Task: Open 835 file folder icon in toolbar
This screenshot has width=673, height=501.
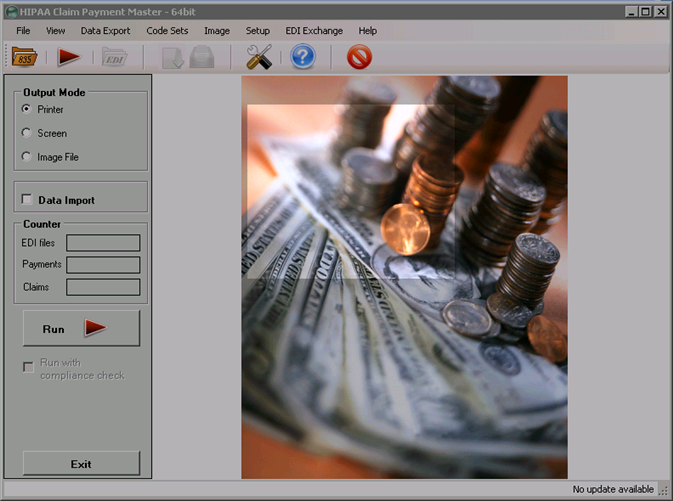Action: click(25, 57)
